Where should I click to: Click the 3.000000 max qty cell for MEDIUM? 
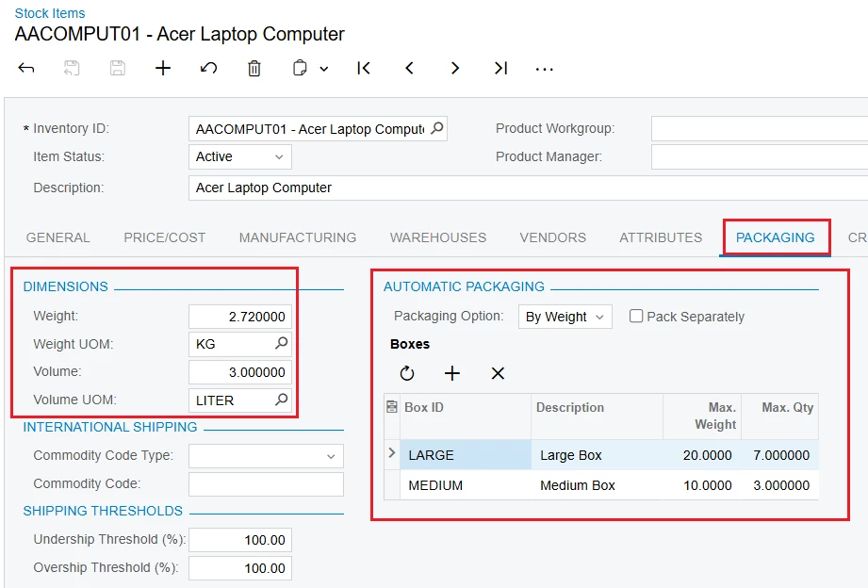[780, 485]
